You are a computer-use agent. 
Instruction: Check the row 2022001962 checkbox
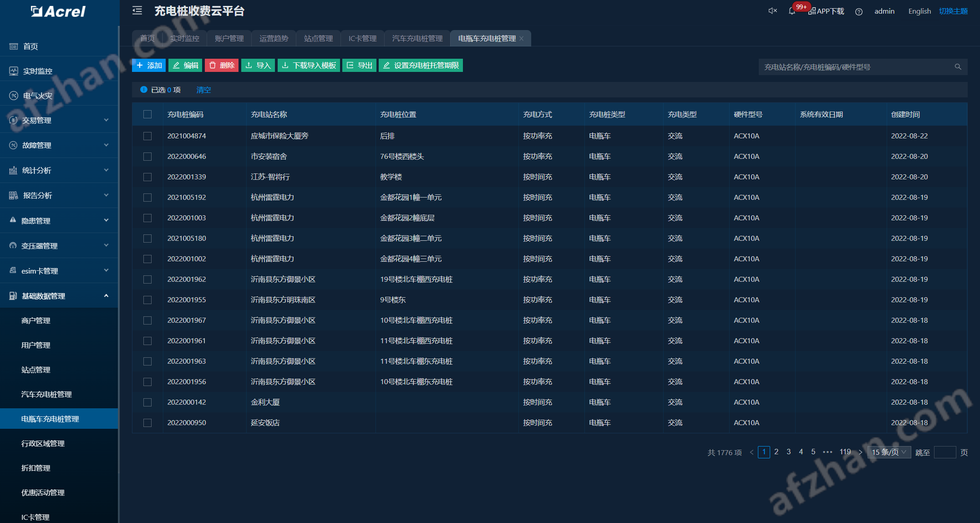147,279
